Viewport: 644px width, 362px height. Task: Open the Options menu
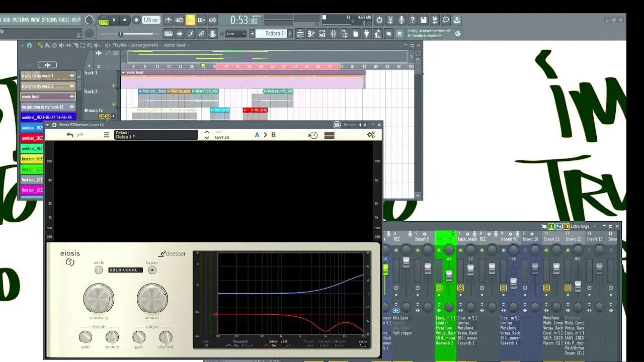click(49, 20)
